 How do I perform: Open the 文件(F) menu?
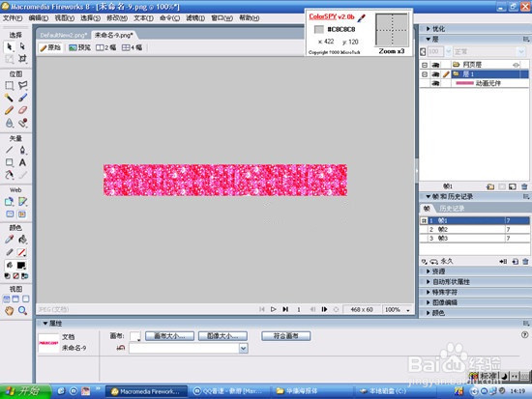tap(13, 18)
